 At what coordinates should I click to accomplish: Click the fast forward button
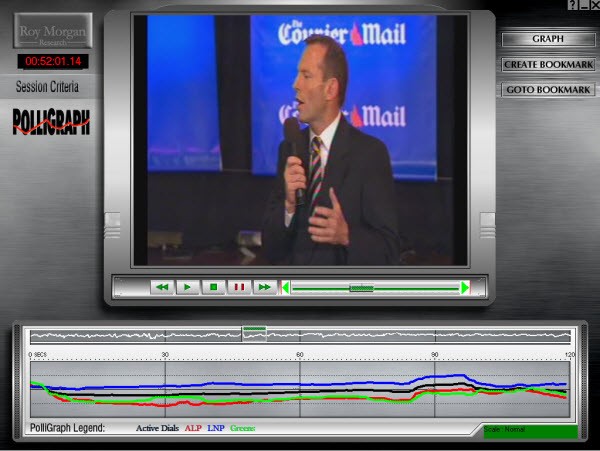pos(264,287)
